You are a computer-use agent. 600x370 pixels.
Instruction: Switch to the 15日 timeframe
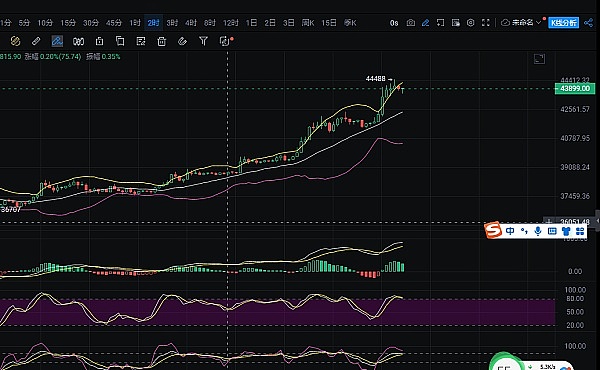[329, 23]
